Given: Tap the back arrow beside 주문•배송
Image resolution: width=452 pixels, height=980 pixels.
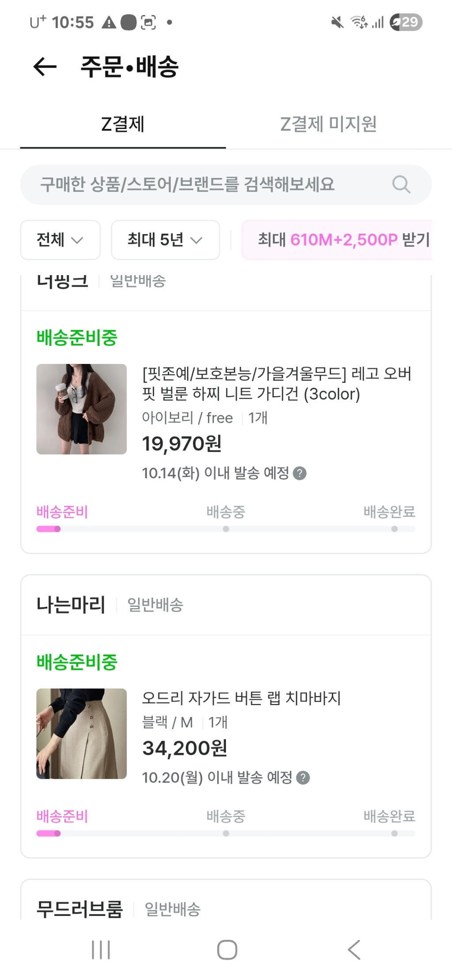Looking at the screenshot, I should pyautogui.click(x=45, y=67).
